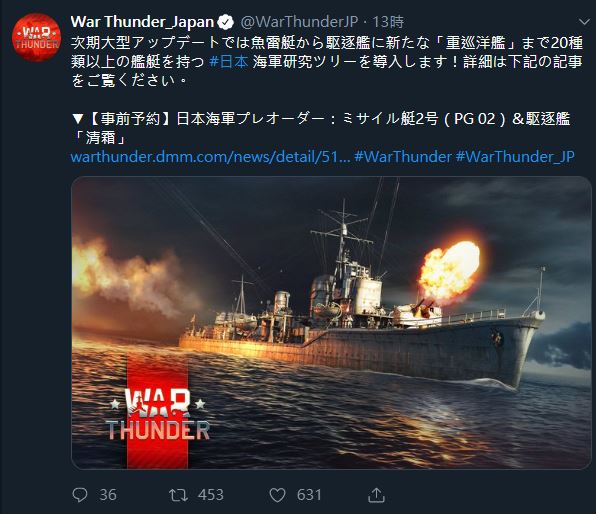
Task: Open the War Thunder profile avatar
Action: (x=36, y=37)
